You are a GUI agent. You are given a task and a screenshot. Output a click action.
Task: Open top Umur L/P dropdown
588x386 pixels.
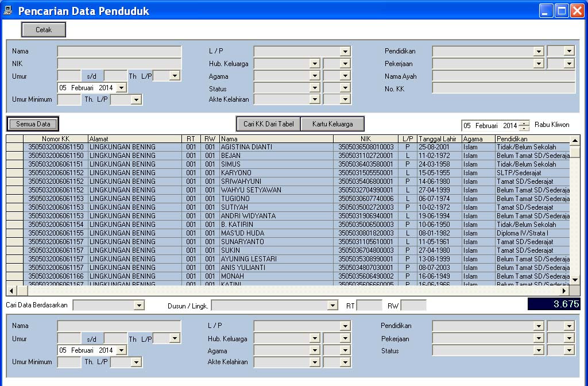[x=175, y=76]
